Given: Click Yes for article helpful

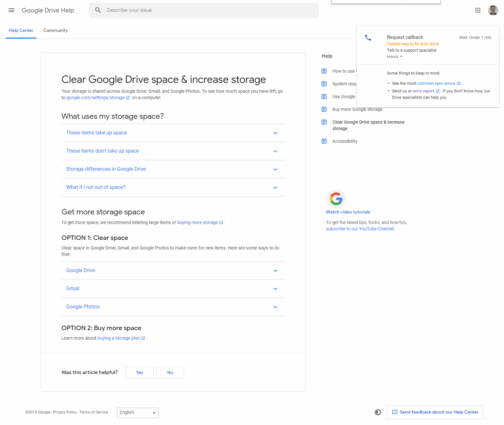Looking at the screenshot, I should [x=139, y=373].
